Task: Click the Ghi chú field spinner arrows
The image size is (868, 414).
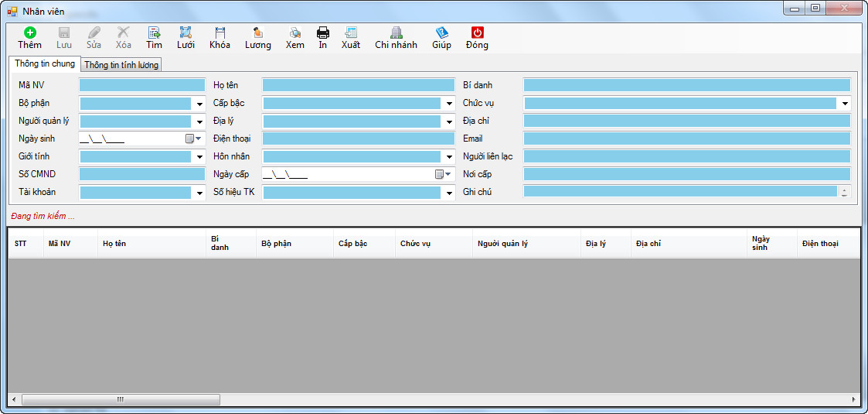Action: pos(844,192)
